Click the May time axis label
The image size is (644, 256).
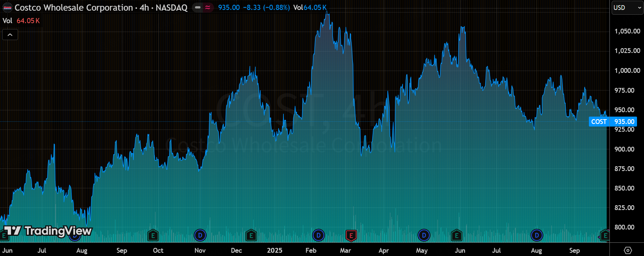[x=422, y=250]
